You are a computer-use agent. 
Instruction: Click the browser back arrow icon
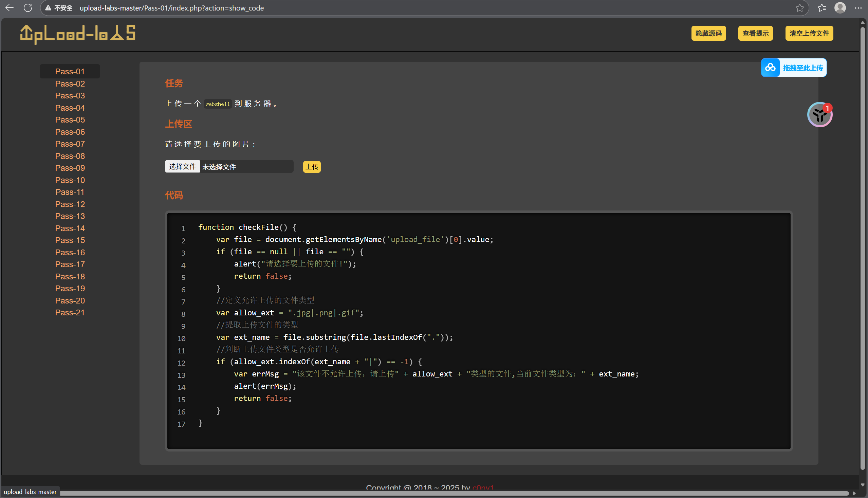(x=10, y=7)
